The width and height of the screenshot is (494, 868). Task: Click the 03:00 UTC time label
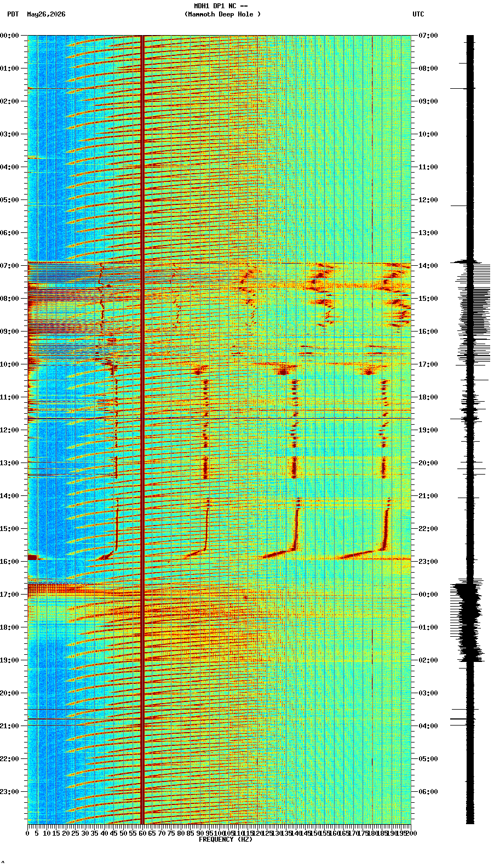[428, 693]
